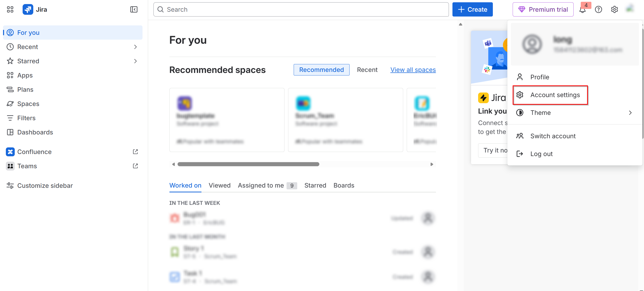Select Profile in the account menu
The height and width of the screenshot is (291, 644).
pyautogui.click(x=540, y=77)
